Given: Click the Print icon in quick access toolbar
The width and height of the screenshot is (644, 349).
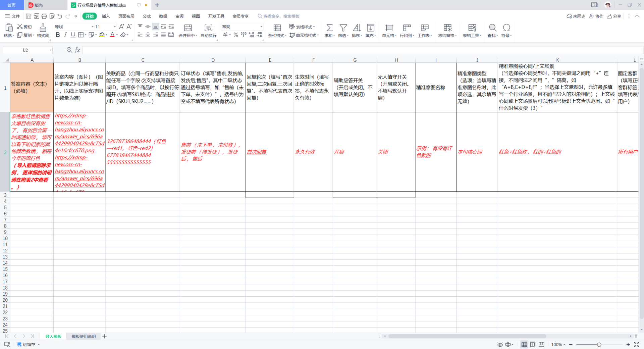Looking at the screenshot, I should [44, 16].
